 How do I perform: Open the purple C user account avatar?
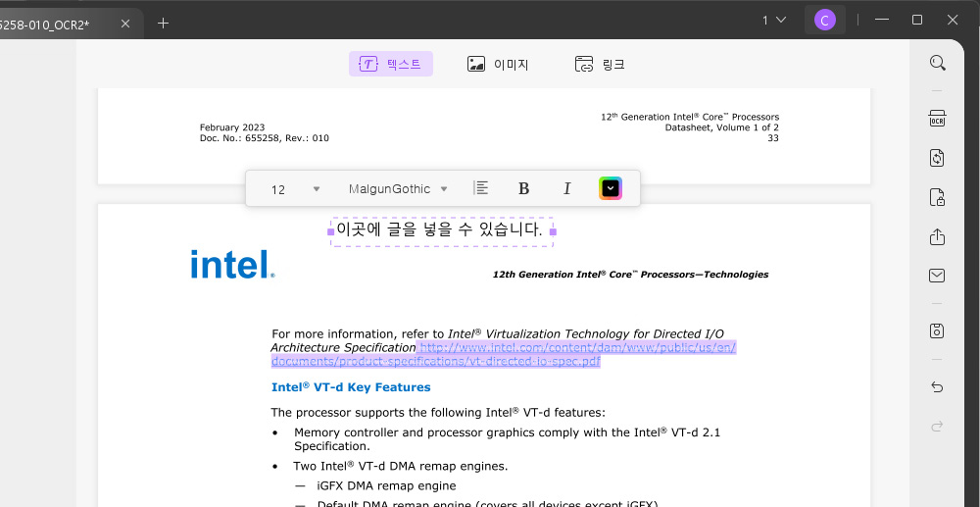pos(824,21)
